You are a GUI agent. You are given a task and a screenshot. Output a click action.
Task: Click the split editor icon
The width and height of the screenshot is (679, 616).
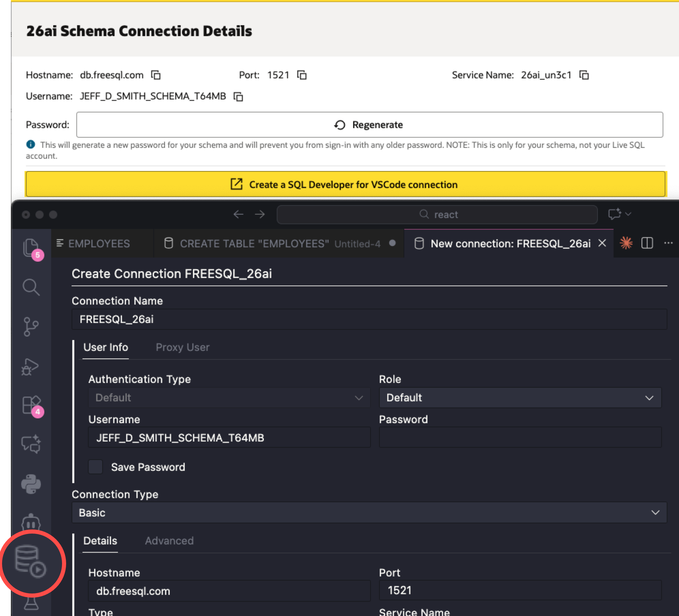coord(647,243)
